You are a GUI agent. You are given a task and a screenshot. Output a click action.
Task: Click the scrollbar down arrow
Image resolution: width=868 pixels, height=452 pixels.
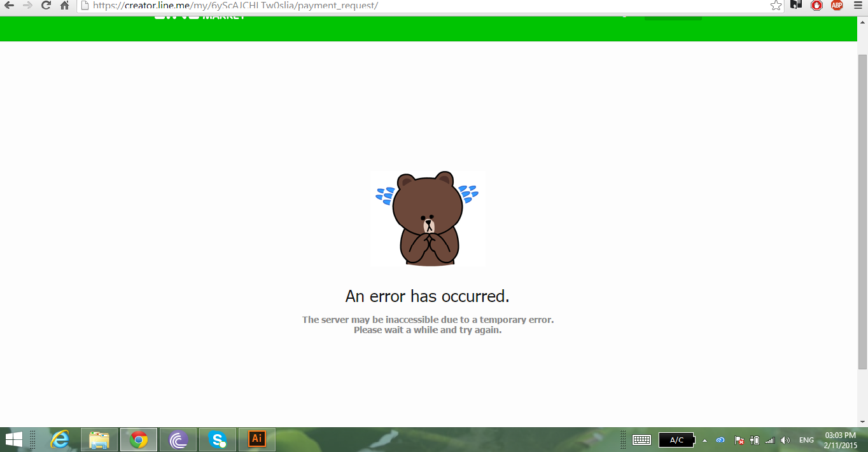tap(862, 421)
